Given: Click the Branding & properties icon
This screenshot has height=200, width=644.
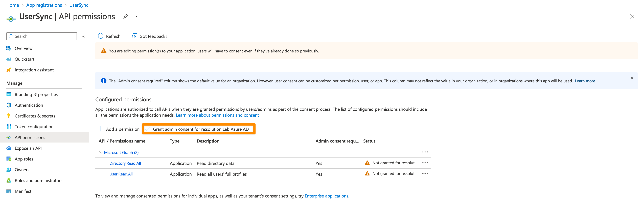Looking at the screenshot, I should [x=9, y=94].
